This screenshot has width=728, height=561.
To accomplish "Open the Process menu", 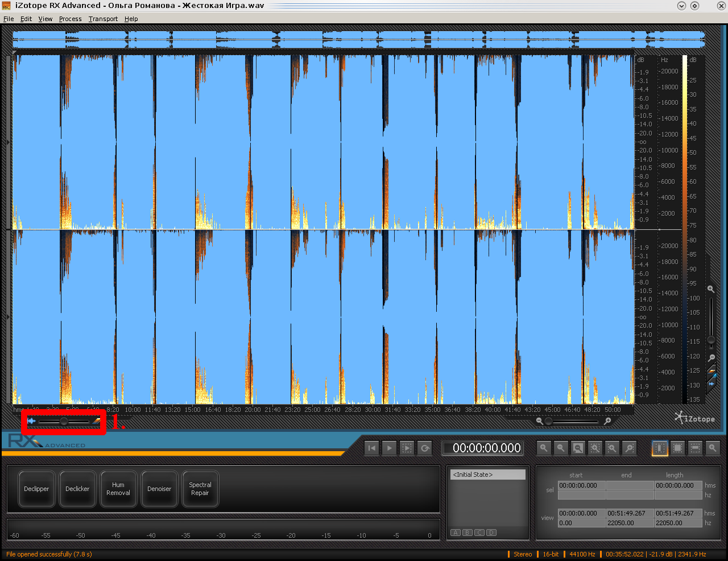I will (x=71, y=19).
